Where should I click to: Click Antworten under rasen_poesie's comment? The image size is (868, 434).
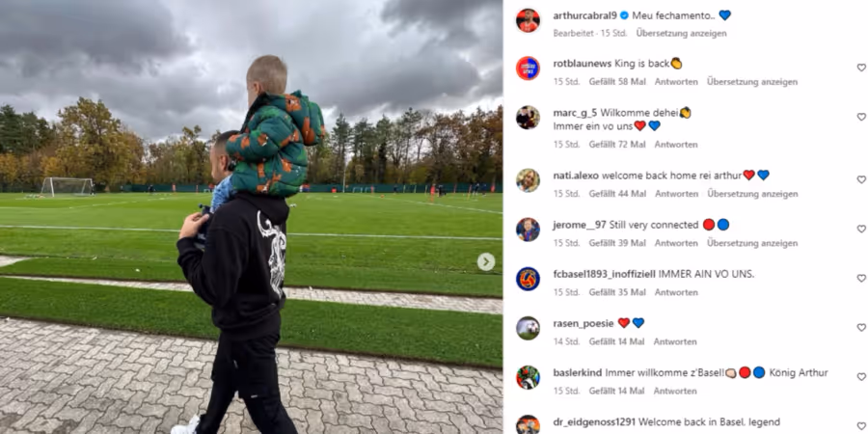click(x=675, y=341)
